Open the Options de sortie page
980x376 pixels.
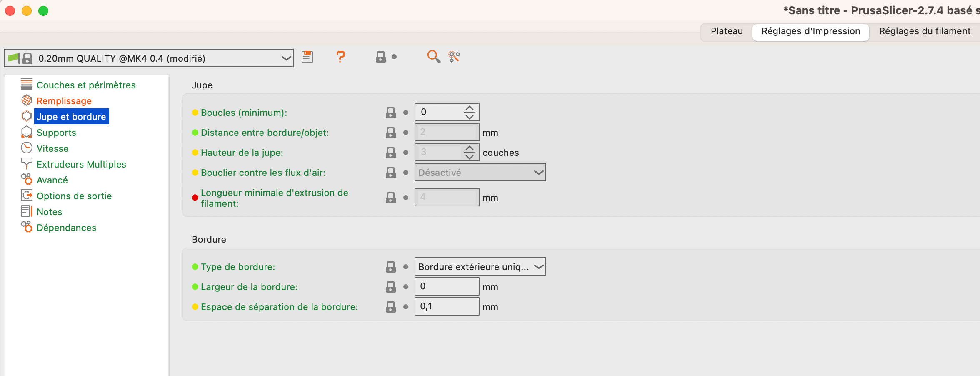(74, 196)
